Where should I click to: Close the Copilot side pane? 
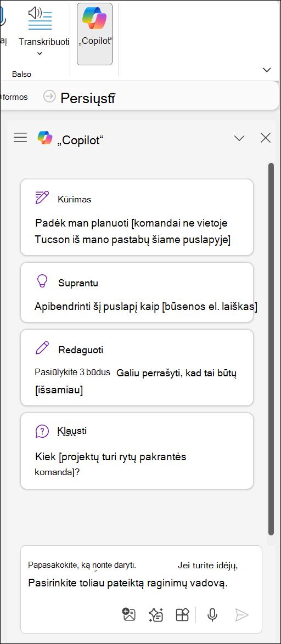(266, 138)
